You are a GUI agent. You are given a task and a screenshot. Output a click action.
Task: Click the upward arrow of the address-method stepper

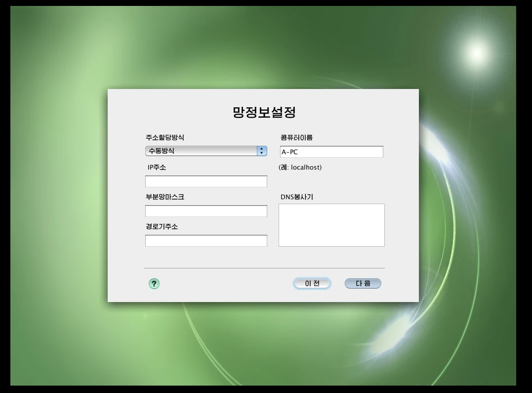pyautogui.click(x=261, y=149)
